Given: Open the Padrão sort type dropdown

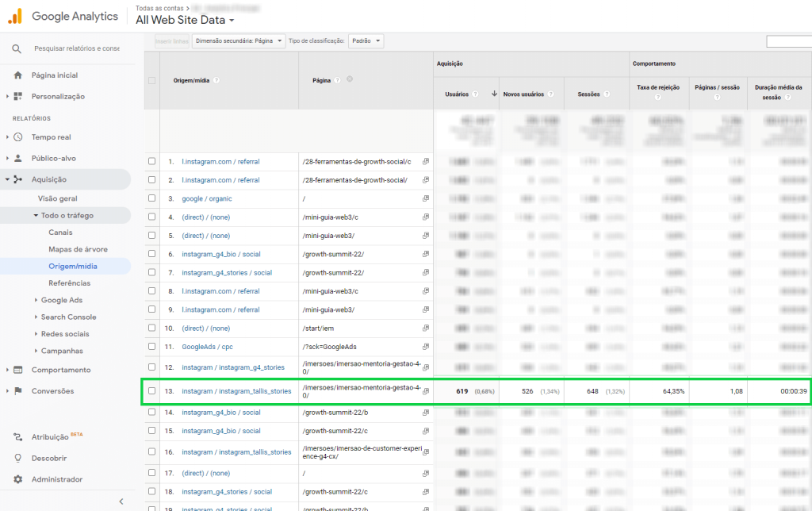Looking at the screenshot, I should (x=366, y=41).
